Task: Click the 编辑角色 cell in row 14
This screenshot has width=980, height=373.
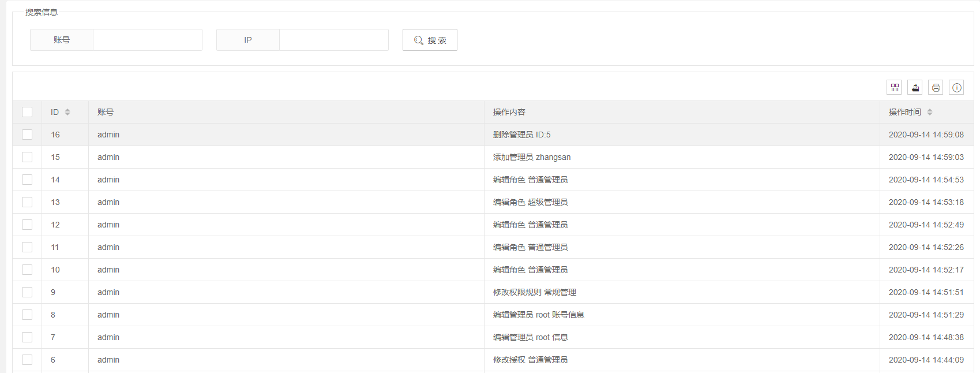Action: pos(682,180)
